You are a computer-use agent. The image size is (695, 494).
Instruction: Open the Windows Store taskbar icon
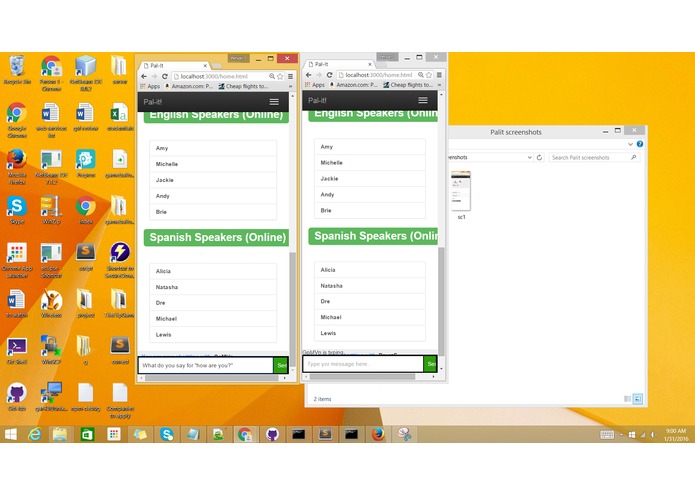(87, 434)
